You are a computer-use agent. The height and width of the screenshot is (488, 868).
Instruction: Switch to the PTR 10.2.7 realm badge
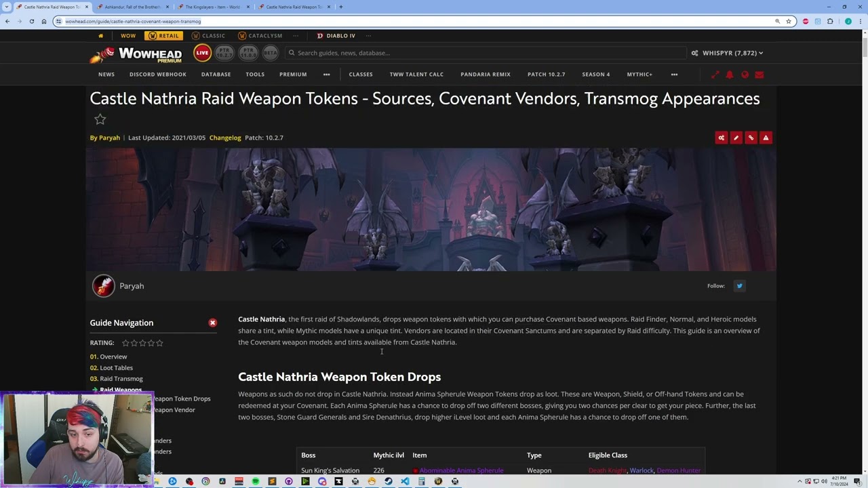pyautogui.click(x=224, y=53)
